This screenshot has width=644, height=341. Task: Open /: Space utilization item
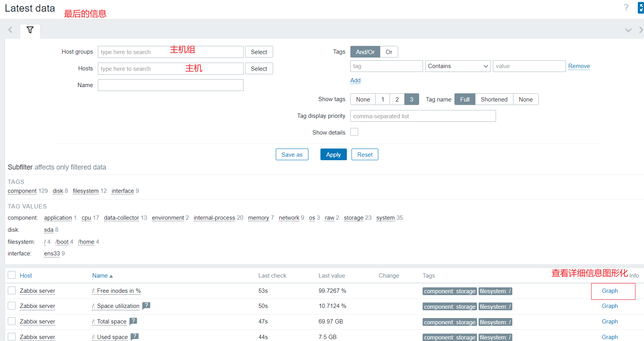point(116,306)
